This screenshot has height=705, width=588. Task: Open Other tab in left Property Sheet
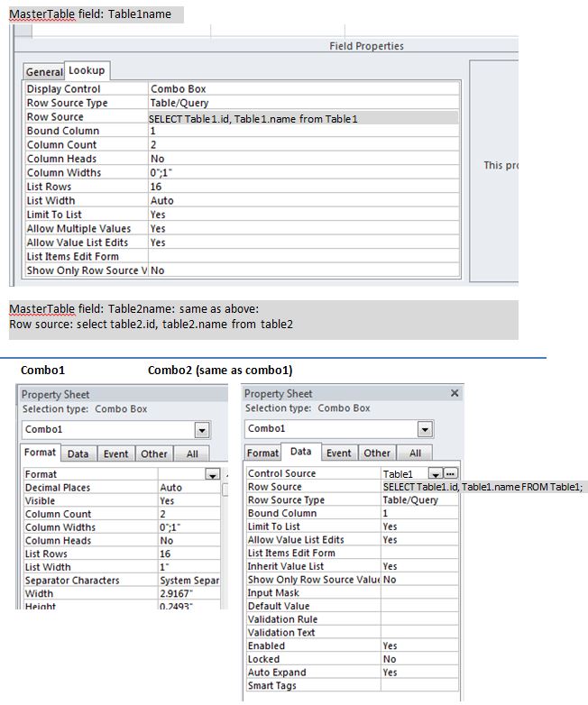point(154,453)
